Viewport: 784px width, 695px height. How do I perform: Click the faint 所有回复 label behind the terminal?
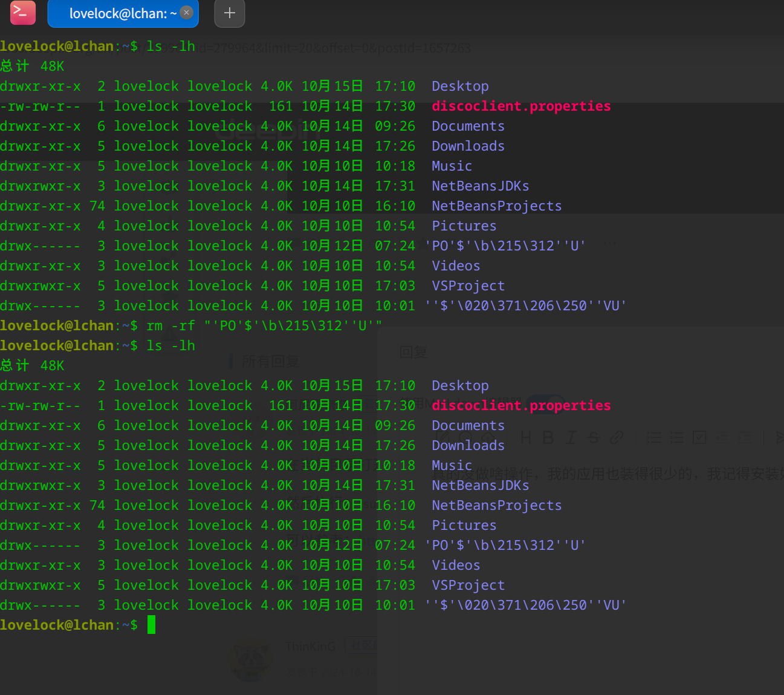[270, 362]
